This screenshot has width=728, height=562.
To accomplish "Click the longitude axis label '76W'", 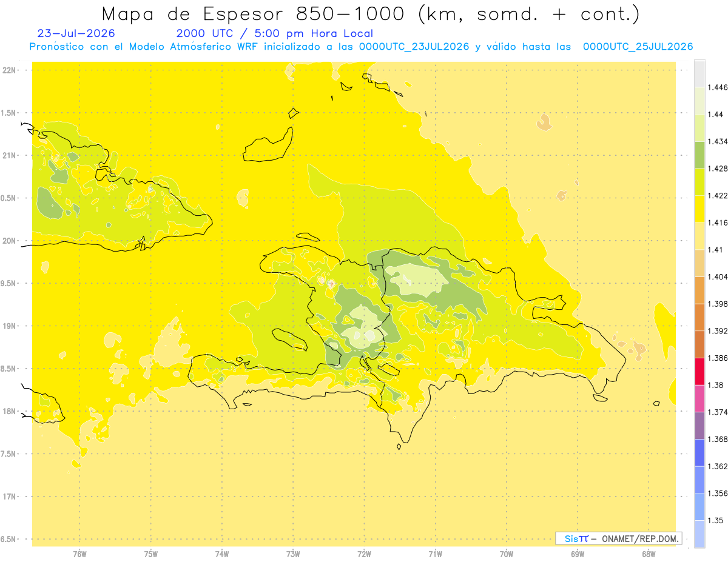I will tap(79, 554).
